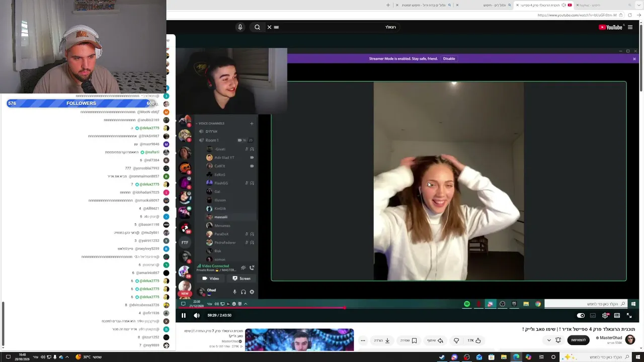Pause the YouTube video

pyautogui.click(x=184, y=315)
